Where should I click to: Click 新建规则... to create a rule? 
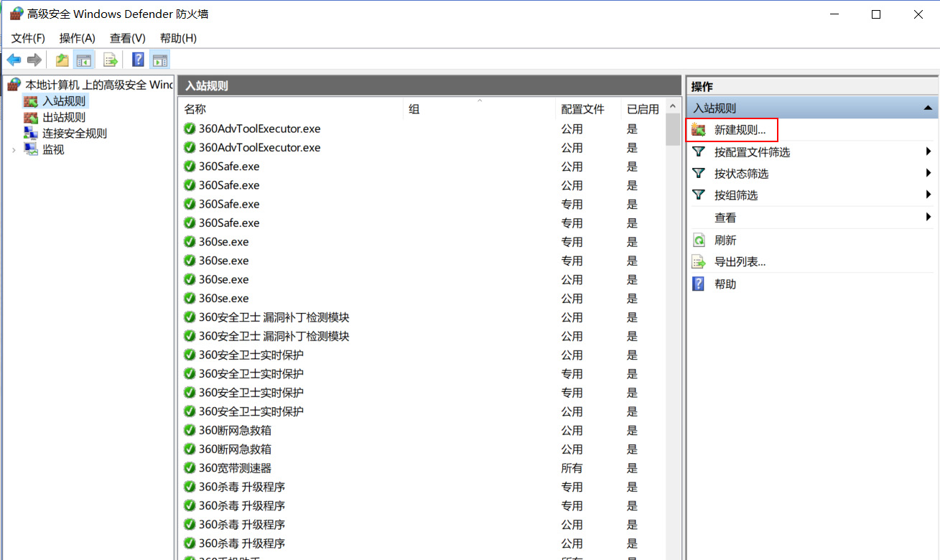pos(740,130)
